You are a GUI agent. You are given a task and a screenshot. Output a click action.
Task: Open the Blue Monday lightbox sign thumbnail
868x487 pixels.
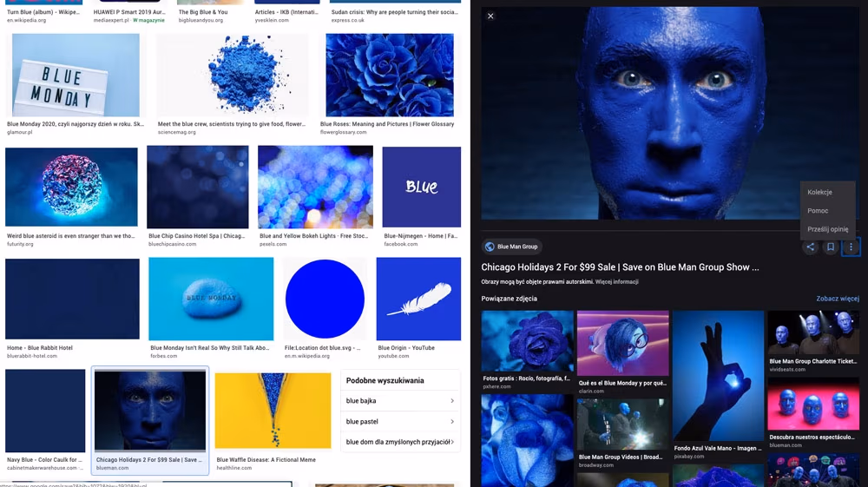coord(76,76)
